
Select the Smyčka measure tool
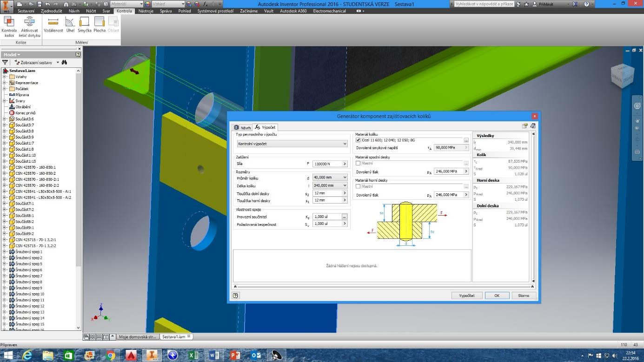[x=84, y=25]
